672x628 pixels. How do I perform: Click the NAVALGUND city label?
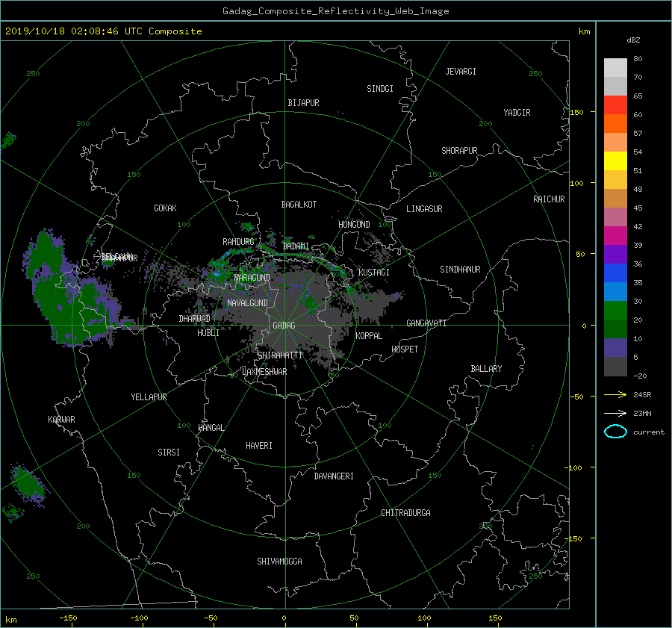click(x=247, y=303)
